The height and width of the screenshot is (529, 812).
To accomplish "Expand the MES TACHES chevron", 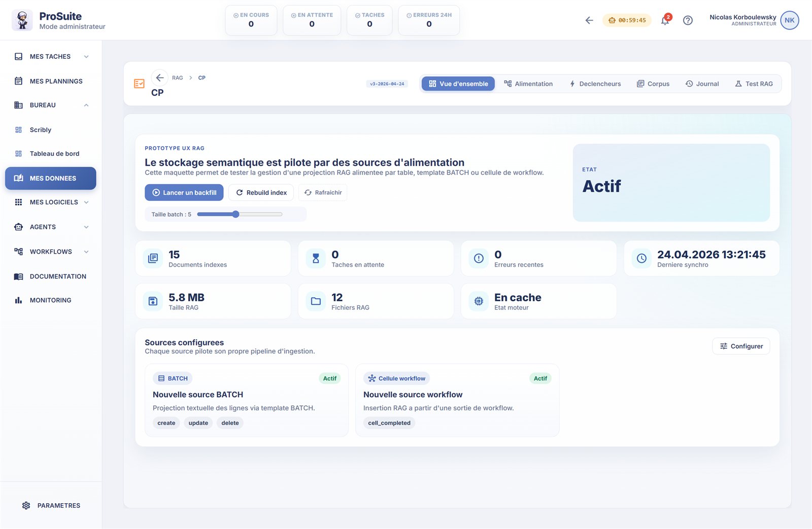I will (86, 56).
